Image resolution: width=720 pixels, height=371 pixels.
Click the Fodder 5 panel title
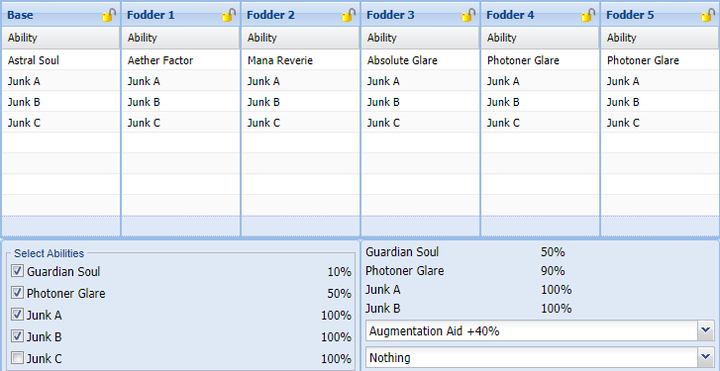[630, 15]
